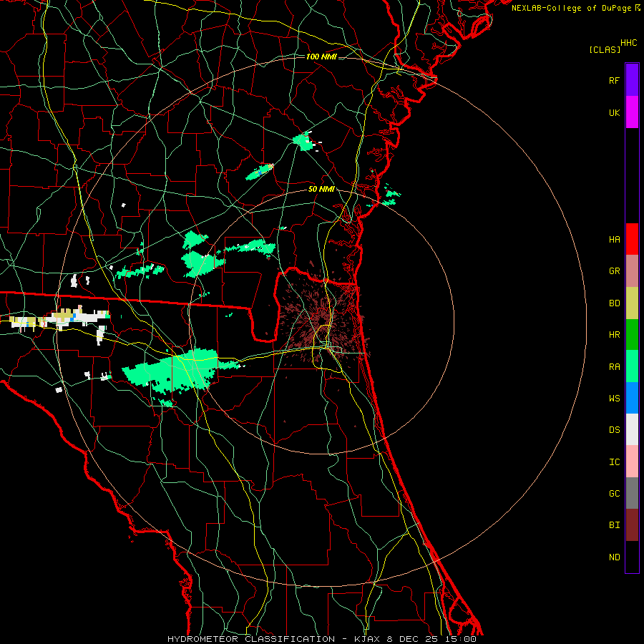The image size is (644, 644).
Task: Click the BD legend label
Action: (614, 303)
